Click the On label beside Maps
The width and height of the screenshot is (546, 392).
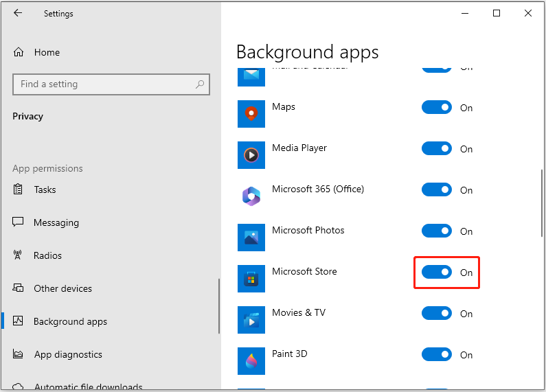click(466, 108)
